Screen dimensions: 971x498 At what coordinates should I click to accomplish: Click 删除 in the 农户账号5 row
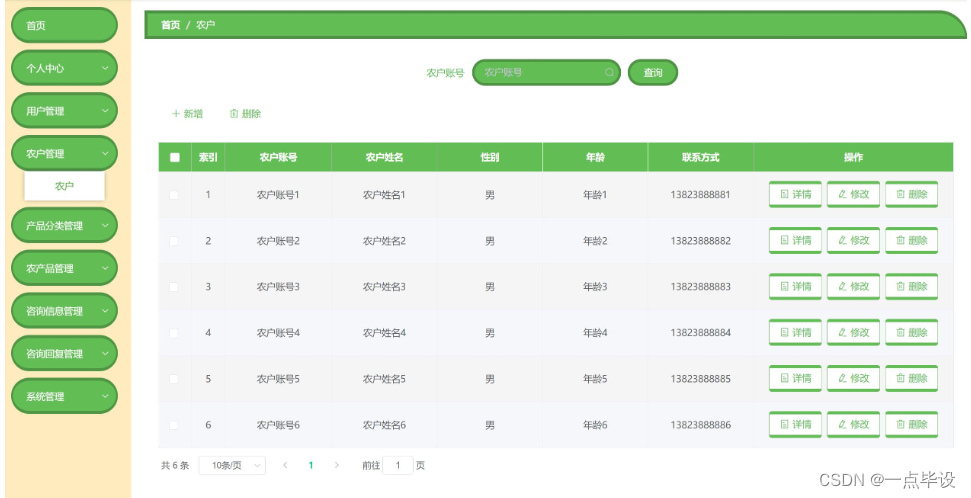click(912, 378)
